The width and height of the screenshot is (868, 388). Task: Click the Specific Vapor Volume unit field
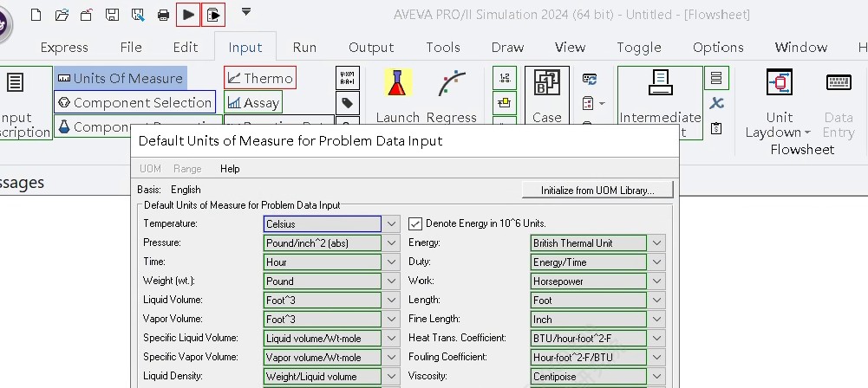tap(323, 357)
